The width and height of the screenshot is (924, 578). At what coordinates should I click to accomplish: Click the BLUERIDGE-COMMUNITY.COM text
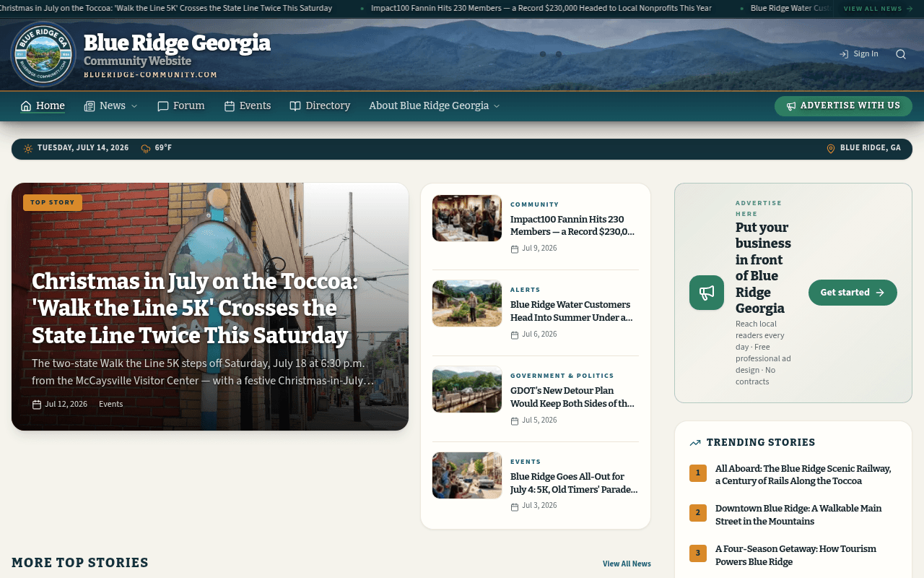(x=150, y=75)
